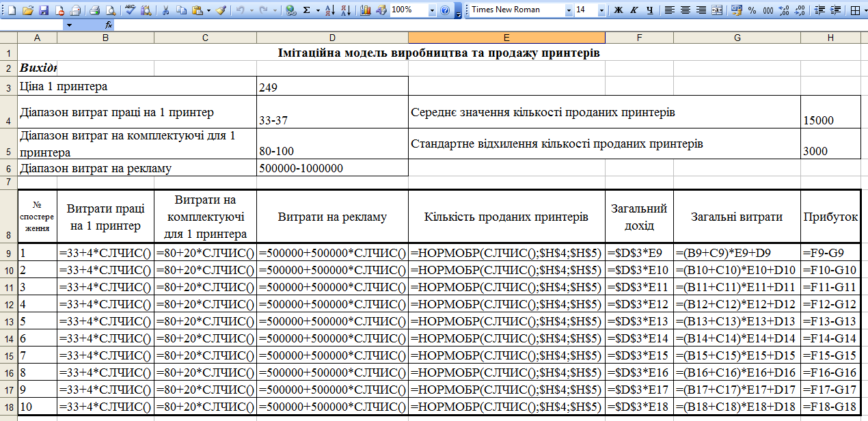Expand the Undo history arrow
This screenshot has height=421, width=868.
[x=252, y=10]
